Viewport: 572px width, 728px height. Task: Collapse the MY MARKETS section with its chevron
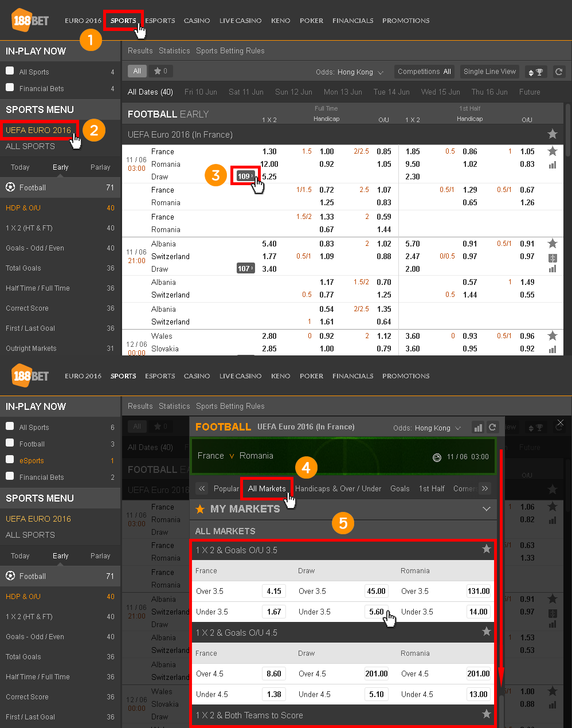tap(487, 509)
